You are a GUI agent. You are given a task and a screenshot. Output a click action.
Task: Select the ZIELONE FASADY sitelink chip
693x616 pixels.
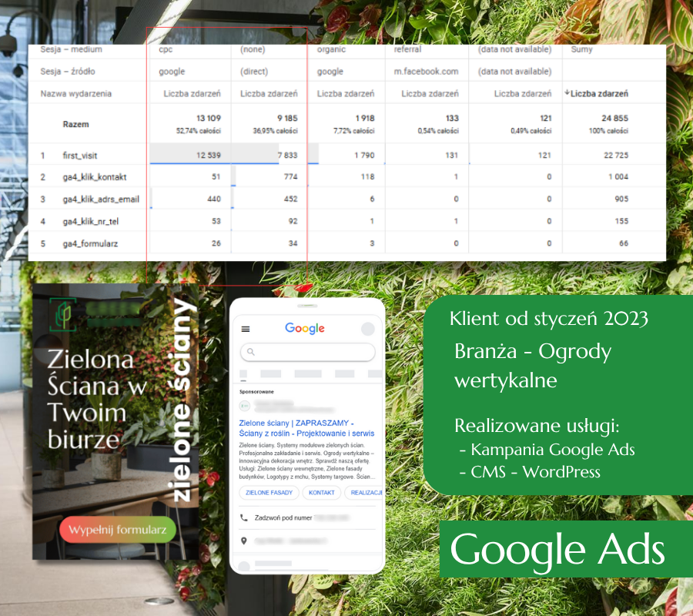(269, 493)
